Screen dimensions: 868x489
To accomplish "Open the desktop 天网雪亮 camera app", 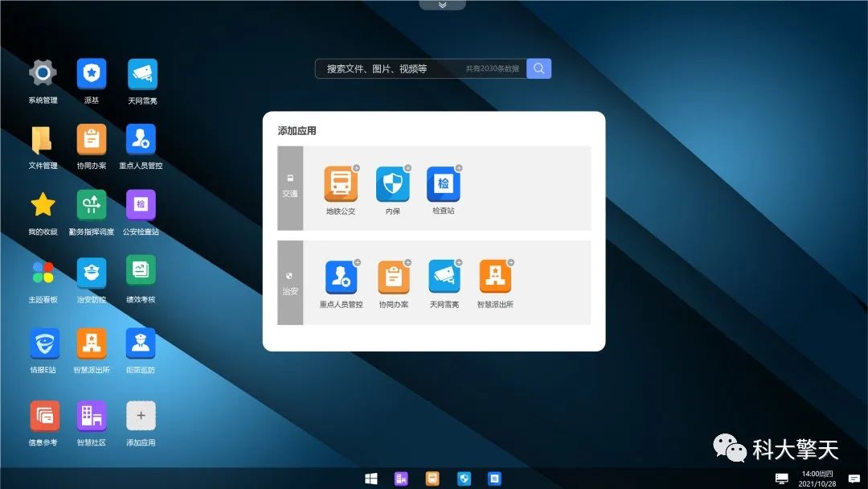I will click(x=142, y=74).
